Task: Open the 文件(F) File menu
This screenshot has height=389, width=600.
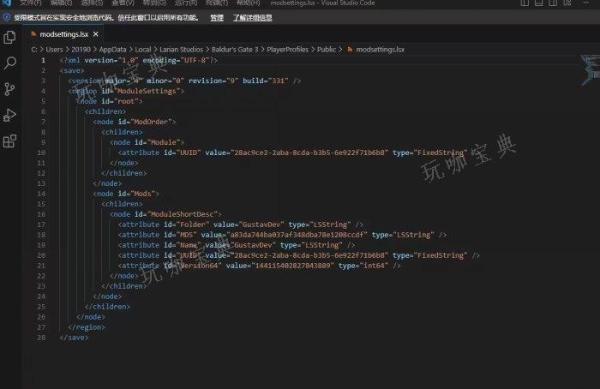Action: click(31, 3)
